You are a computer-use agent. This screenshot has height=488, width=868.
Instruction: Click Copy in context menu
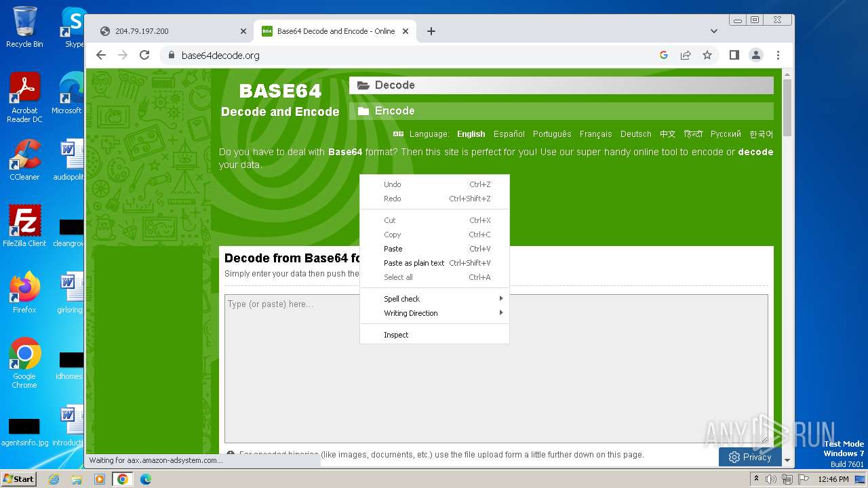click(x=434, y=235)
